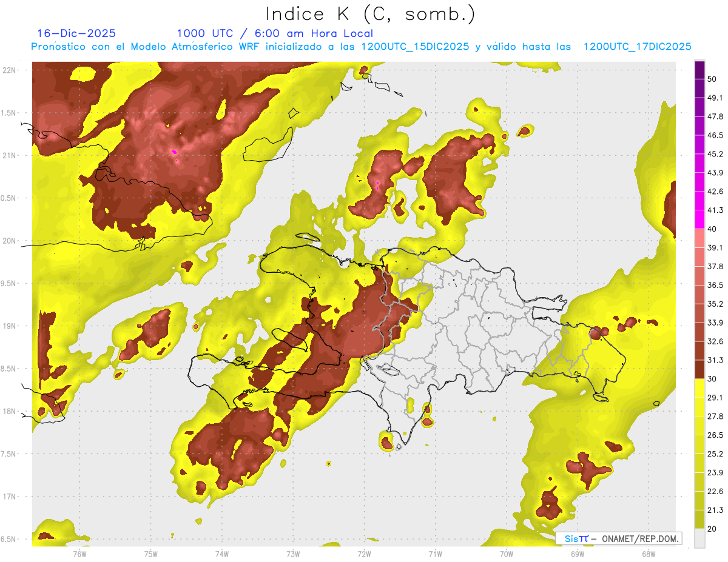
Task: Click the 18N latitude label
Action: tap(9, 411)
